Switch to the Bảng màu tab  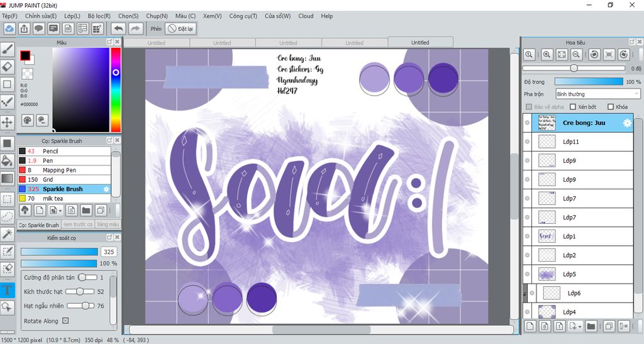[x=108, y=225]
